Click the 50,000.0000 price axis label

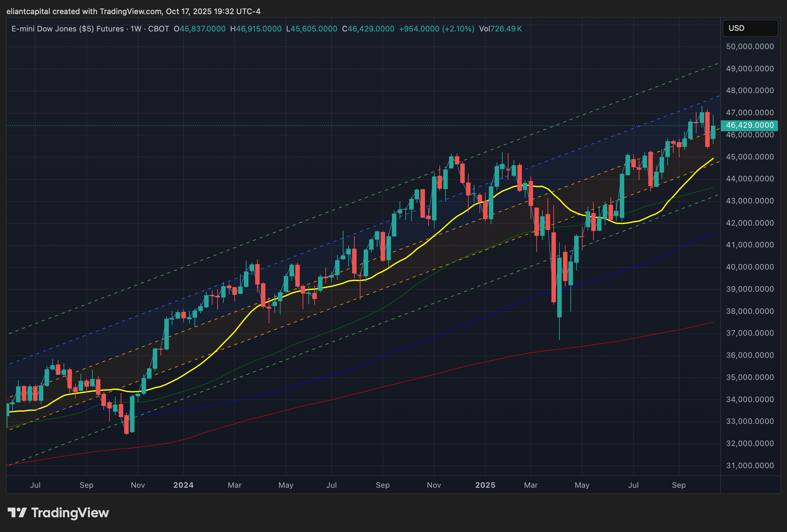(x=750, y=47)
